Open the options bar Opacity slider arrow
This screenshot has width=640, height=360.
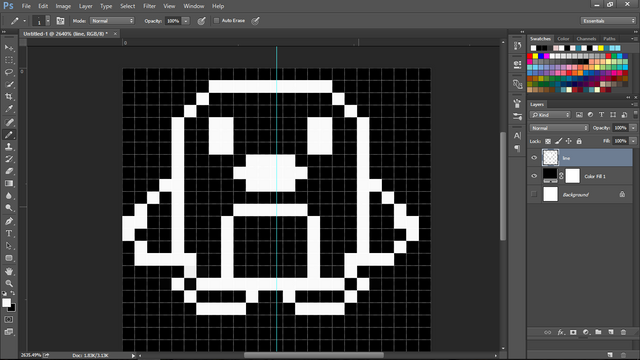(186, 21)
